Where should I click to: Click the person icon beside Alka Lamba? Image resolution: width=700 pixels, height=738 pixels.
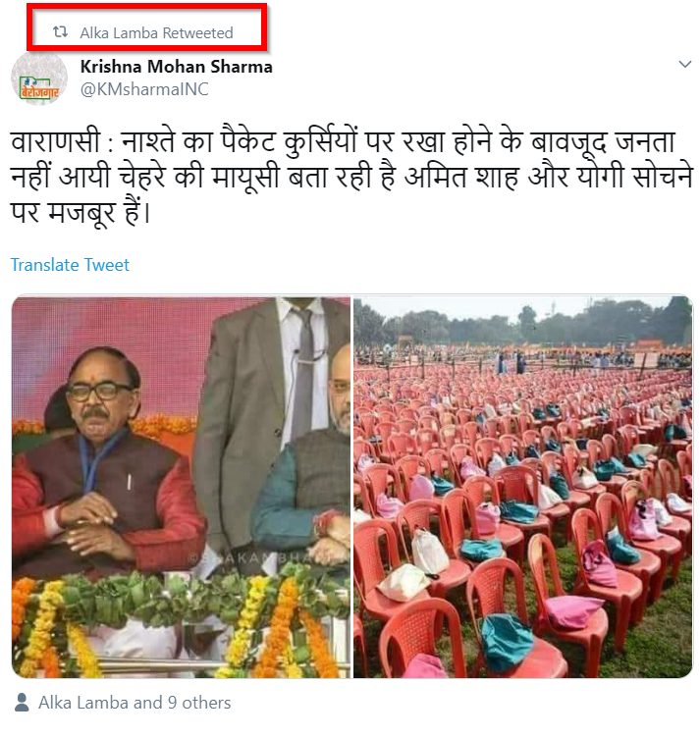coord(22,703)
